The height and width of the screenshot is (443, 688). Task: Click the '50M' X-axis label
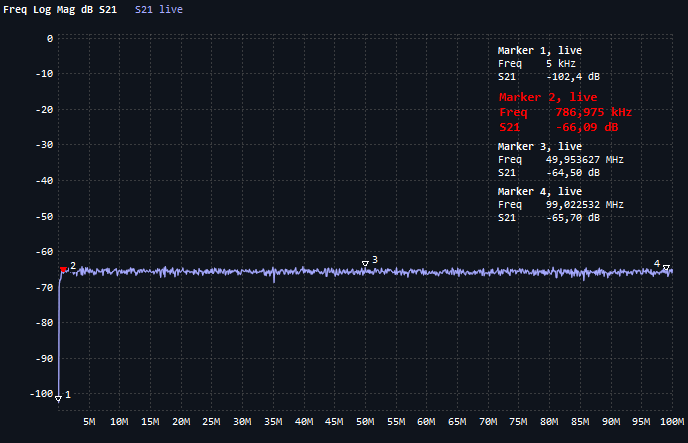[365, 422]
